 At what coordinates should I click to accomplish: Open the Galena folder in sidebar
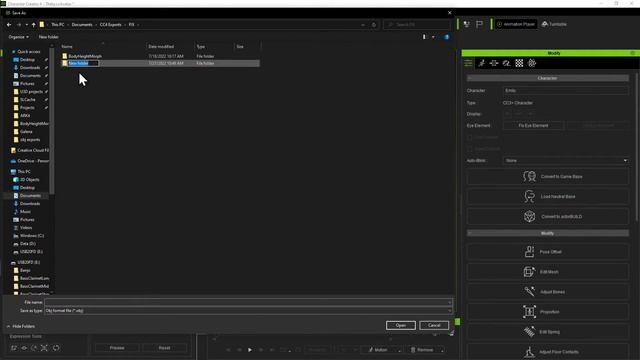[x=26, y=131]
